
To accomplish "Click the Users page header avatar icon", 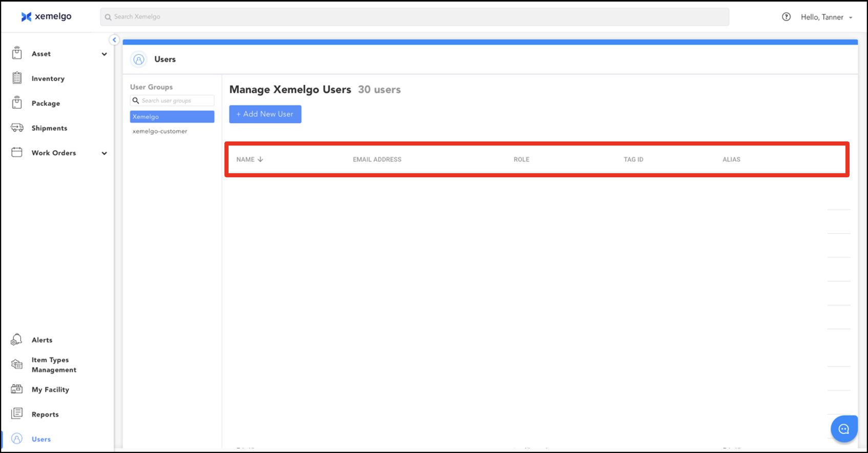I will [x=139, y=59].
